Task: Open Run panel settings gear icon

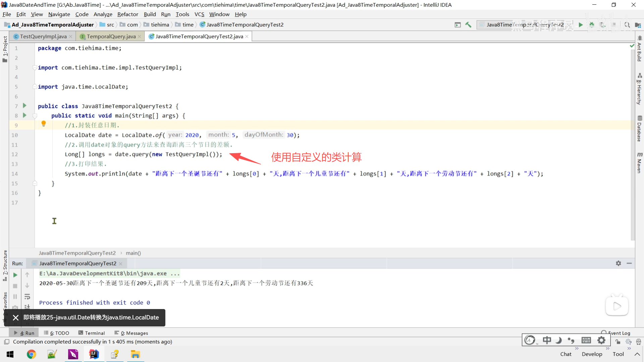Action: pyautogui.click(x=618, y=263)
